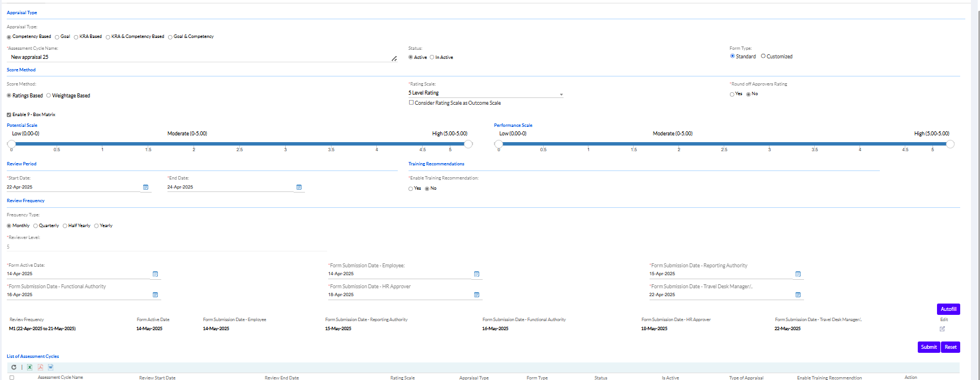The width and height of the screenshot is (980, 380).
Task: Click the Assessment Cycle Name text field
Action: [x=198, y=57]
